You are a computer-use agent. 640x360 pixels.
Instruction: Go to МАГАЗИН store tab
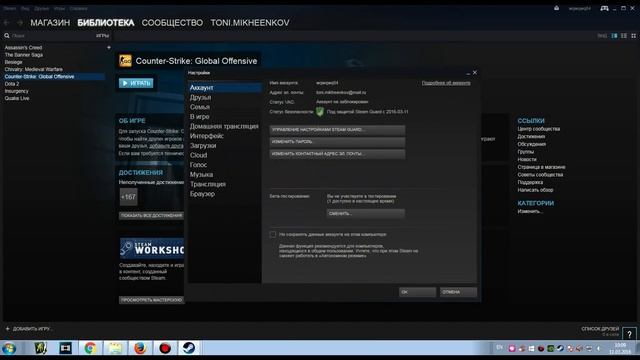tap(50, 23)
